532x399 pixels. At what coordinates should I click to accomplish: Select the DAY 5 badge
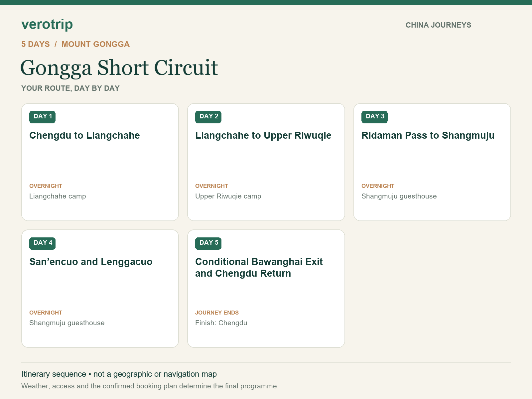208,243
